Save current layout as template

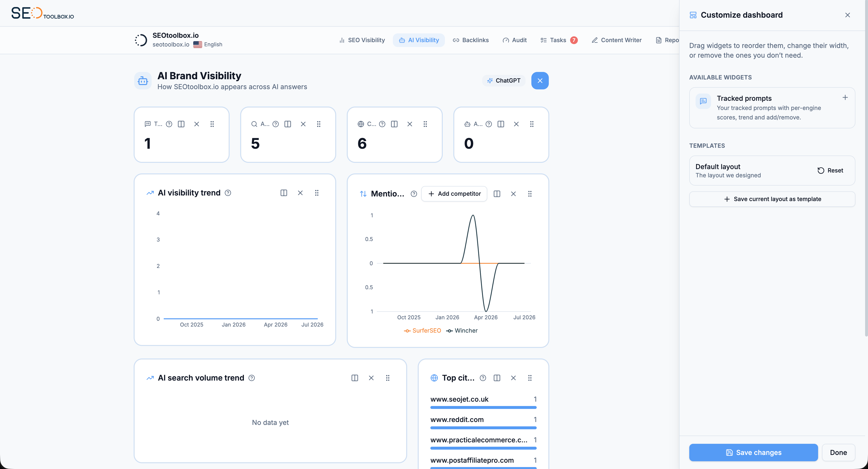pos(772,199)
